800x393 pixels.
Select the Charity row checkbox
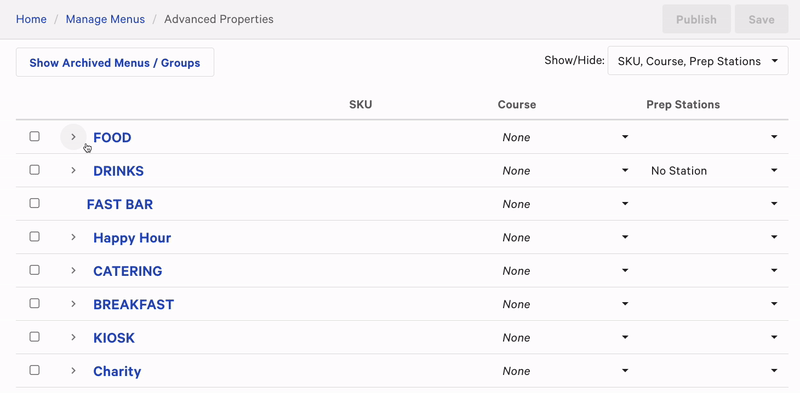click(34, 371)
